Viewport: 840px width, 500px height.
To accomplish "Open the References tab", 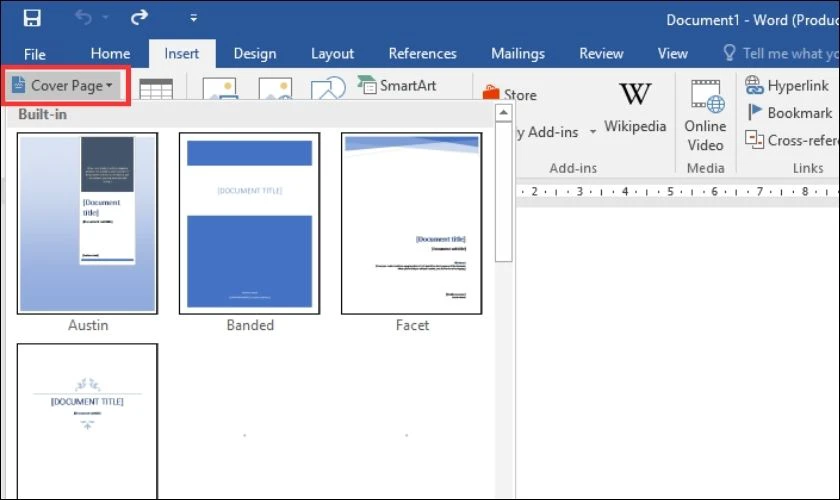I will [x=423, y=54].
